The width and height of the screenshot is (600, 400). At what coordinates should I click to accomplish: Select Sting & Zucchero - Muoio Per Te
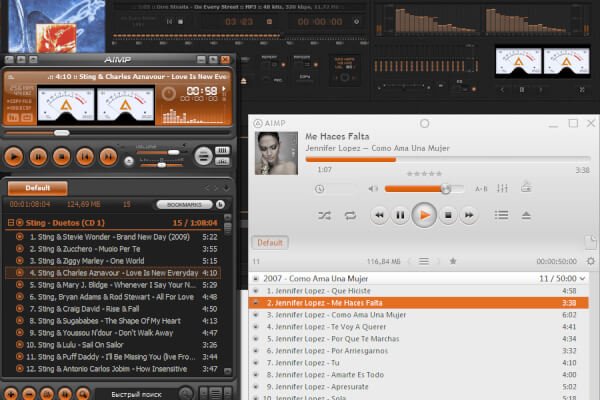(x=113, y=249)
